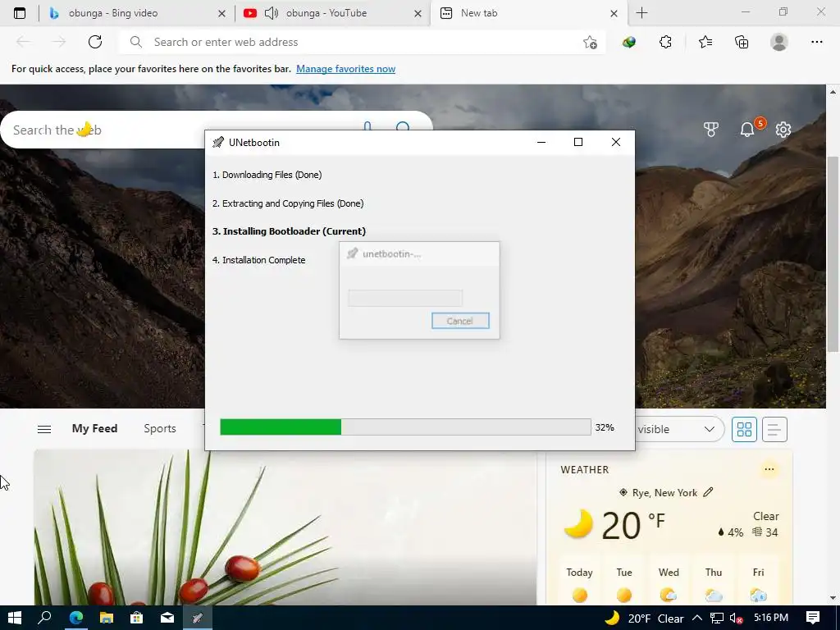Select the My Feed tab
Viewport: 840px width, 630px height.
click(x=95, y=428)
